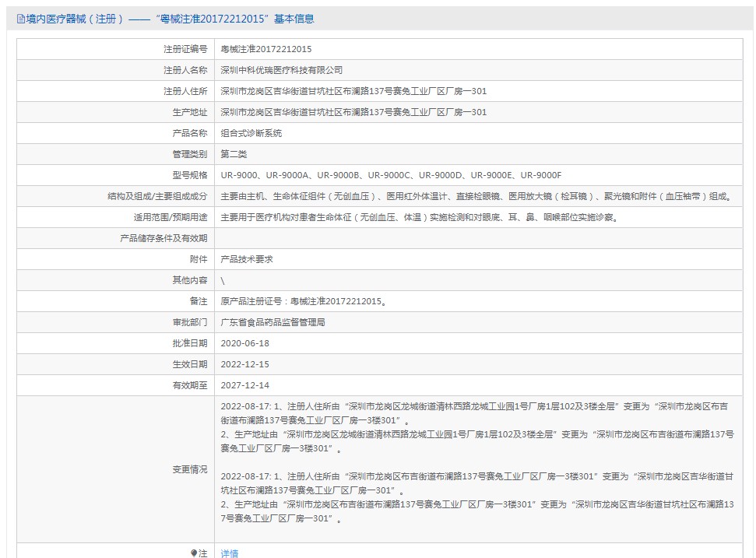The image size is (756, 558).
Task: Click the 产品名称 label
Action: pyautogui.click(x=190, y=134)
